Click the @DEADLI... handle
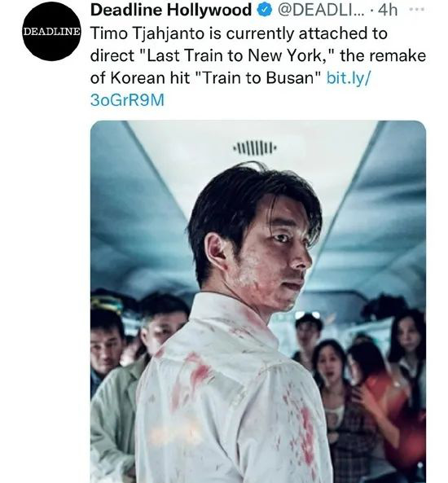The height and width of the screenshot is (483, 448). [321, 10]
